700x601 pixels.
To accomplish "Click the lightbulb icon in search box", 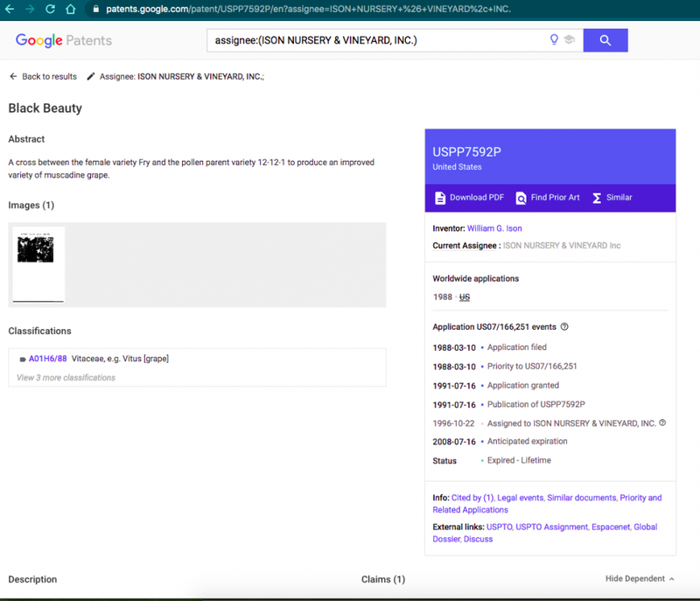I will pos(554,39).
